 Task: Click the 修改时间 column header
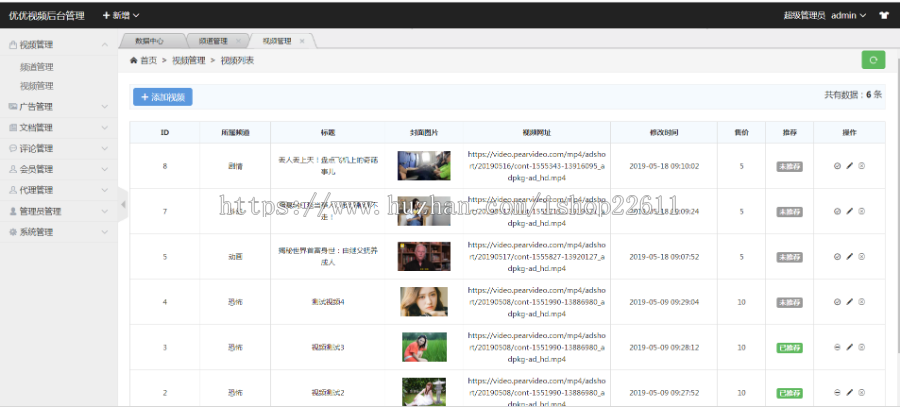coord(664,132)
